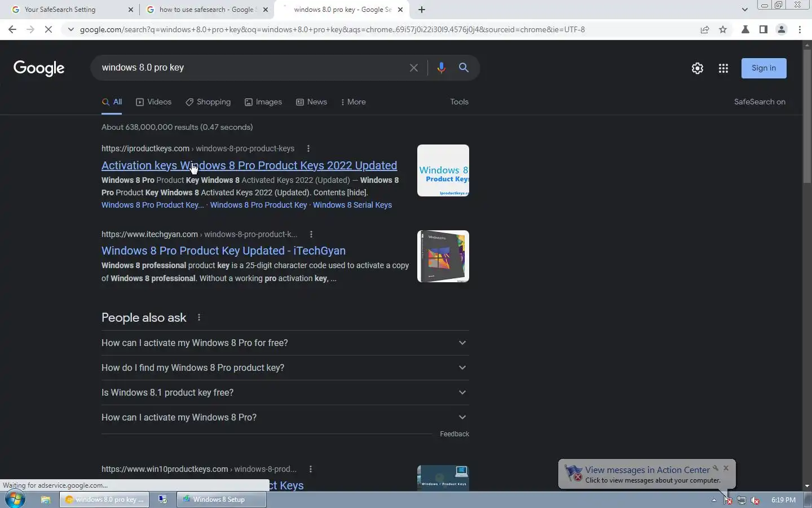Viewport: 812px width, 508px height.
Task: Open Windows 8 Serial Keys sitelink
Action: (x=352, y=205)
